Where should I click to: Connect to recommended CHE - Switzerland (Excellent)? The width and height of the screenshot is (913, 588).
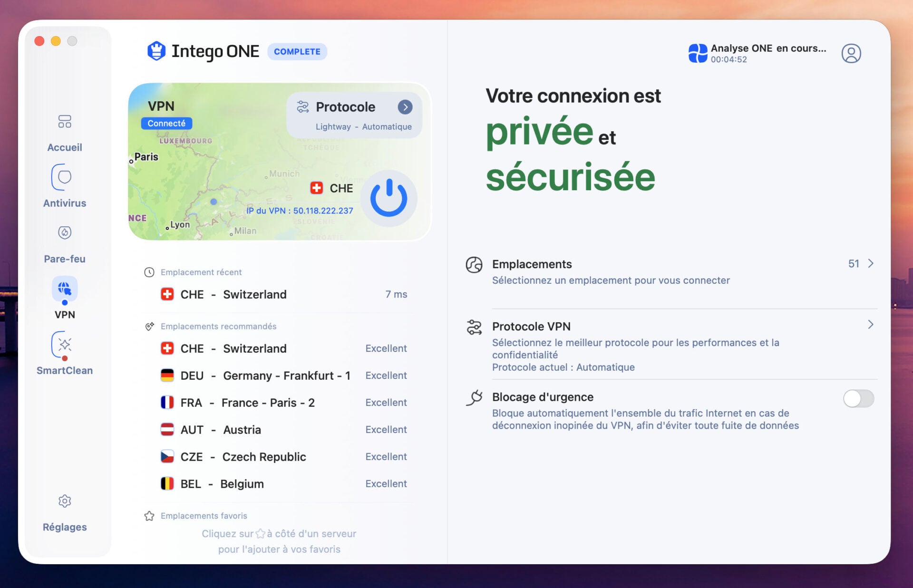[284, 348]
